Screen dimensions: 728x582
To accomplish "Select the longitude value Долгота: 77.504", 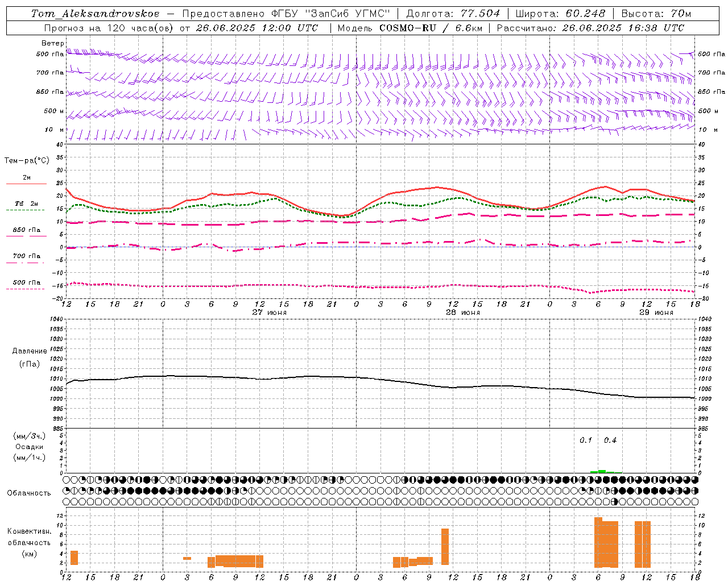I will coord(453,14).
